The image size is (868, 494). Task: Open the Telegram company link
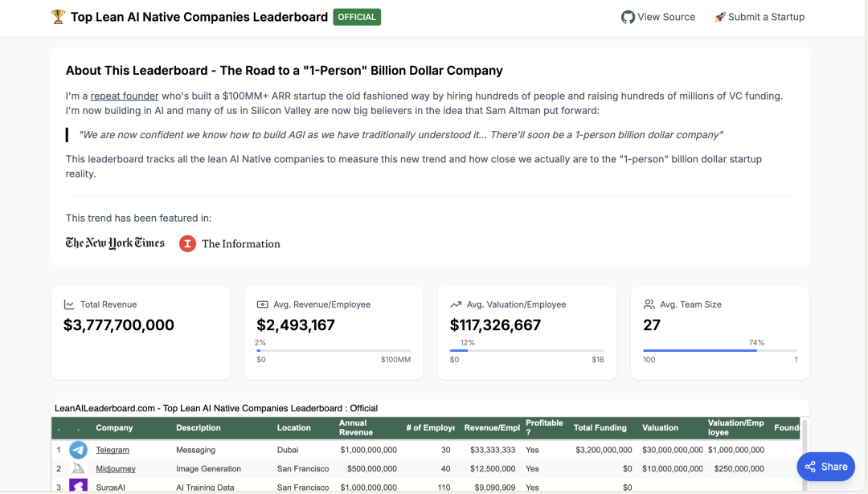pyautogui.click(x=113, y=450)
